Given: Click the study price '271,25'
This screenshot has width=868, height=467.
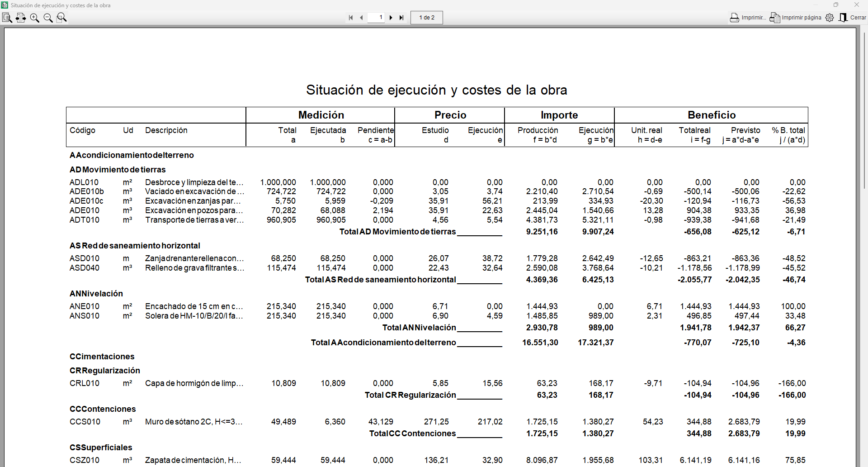Looking at the screenshot, I should (436, 422).
